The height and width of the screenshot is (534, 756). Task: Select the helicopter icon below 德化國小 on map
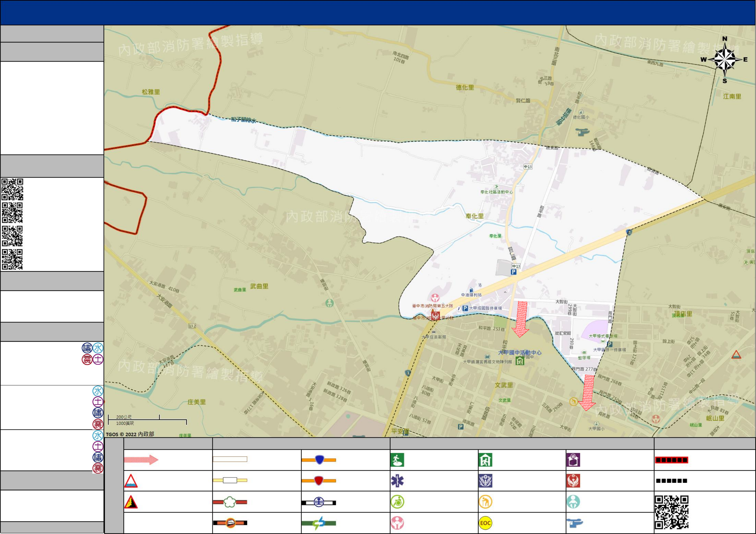click(x=582, y=132)
